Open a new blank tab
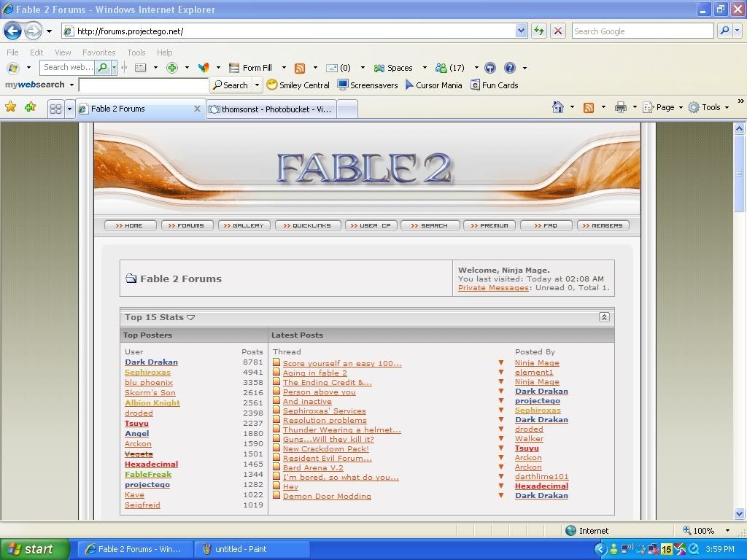Viewport: 747px width, 560px height. pos(347,109)
